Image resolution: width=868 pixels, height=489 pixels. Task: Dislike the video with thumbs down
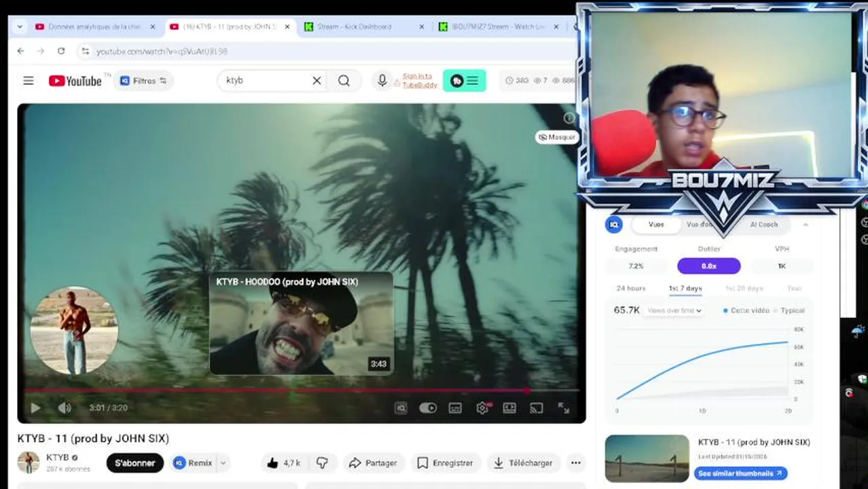click(x=323, y=463)
